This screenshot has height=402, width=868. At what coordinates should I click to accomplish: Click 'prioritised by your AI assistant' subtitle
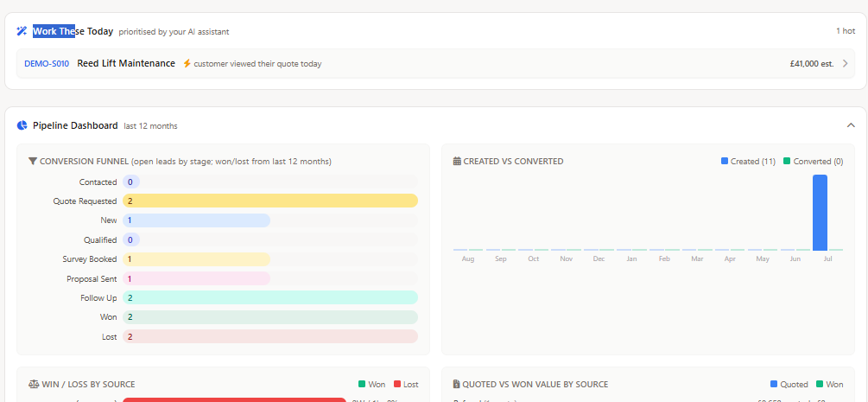174,32
